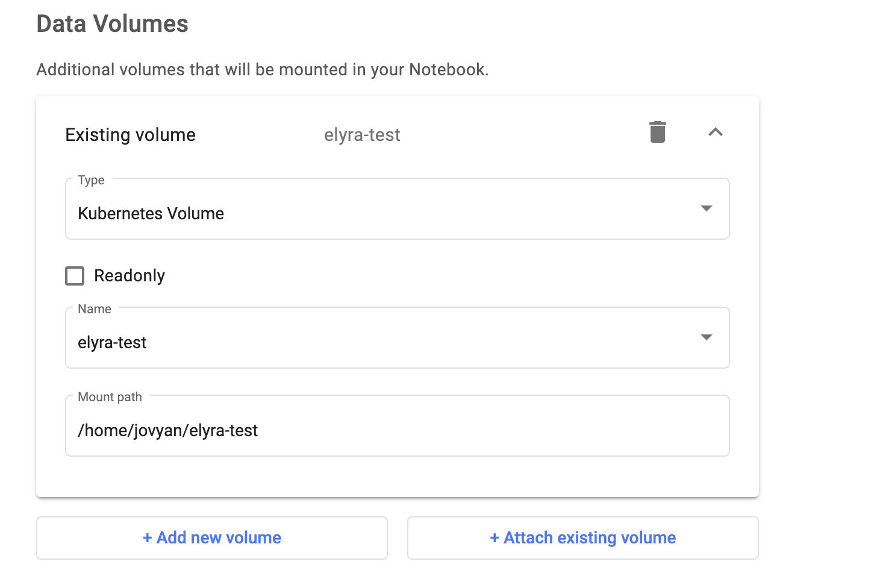This screenshot has height=588, width=871.
Task: Click the Existing volume header label
Action: [x=130, y=134]
